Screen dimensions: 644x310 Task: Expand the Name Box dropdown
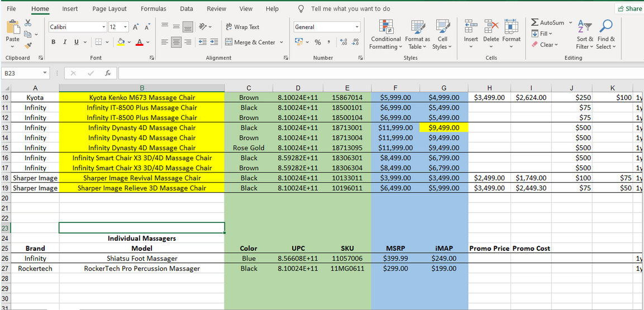(45, 73)
